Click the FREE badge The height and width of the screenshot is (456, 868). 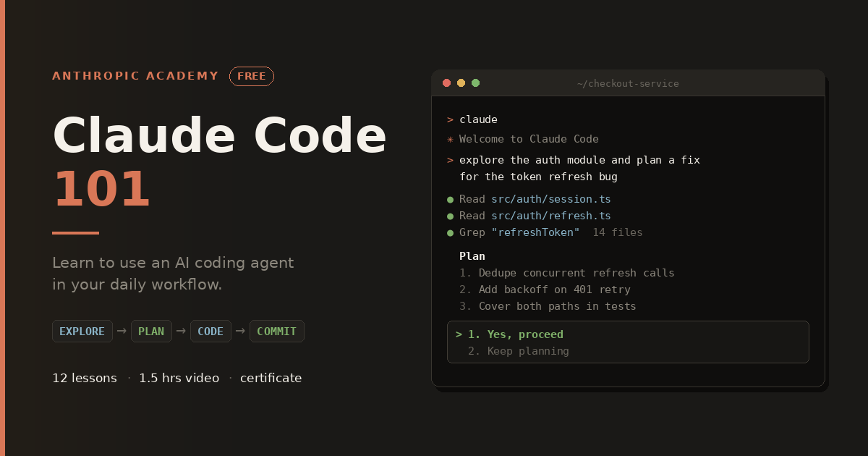[x=252, y=76]
